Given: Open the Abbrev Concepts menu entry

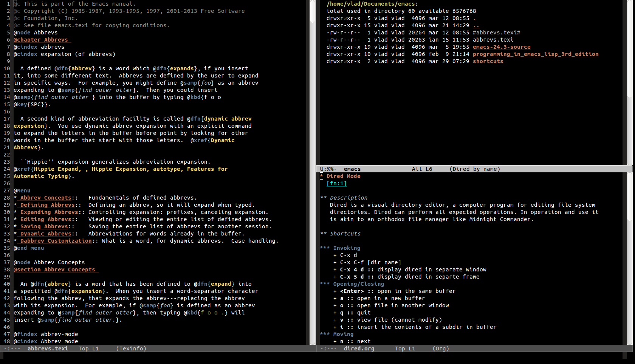Looking at the screenshot, I should pos(46,198).
